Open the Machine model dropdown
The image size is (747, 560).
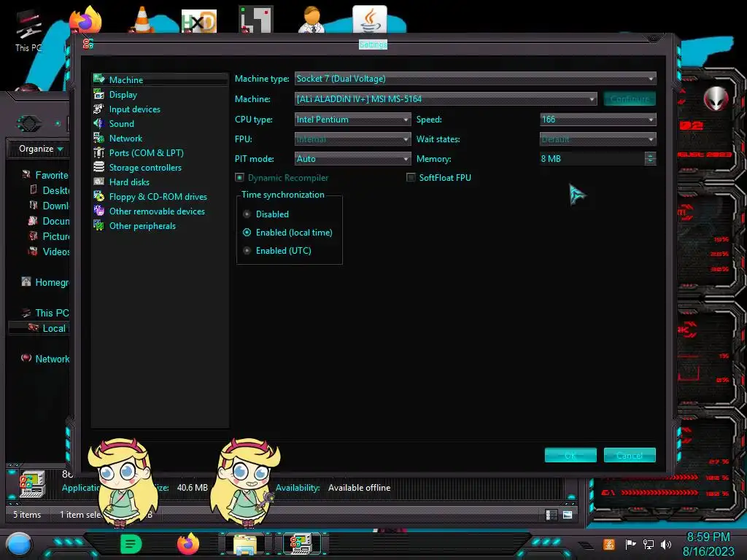(446, 99)
